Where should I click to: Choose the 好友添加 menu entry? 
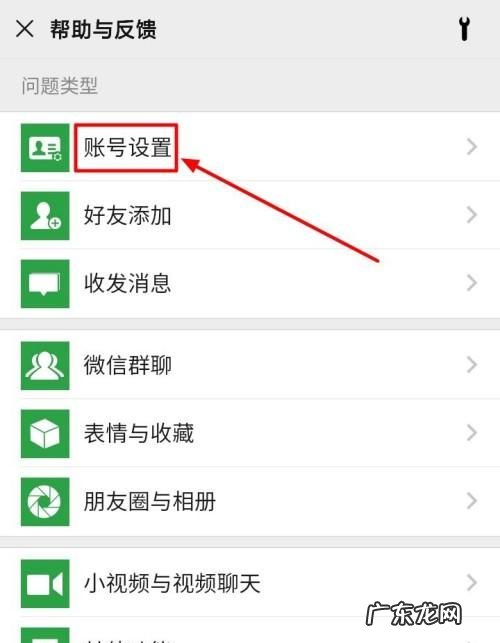(250, 215)
